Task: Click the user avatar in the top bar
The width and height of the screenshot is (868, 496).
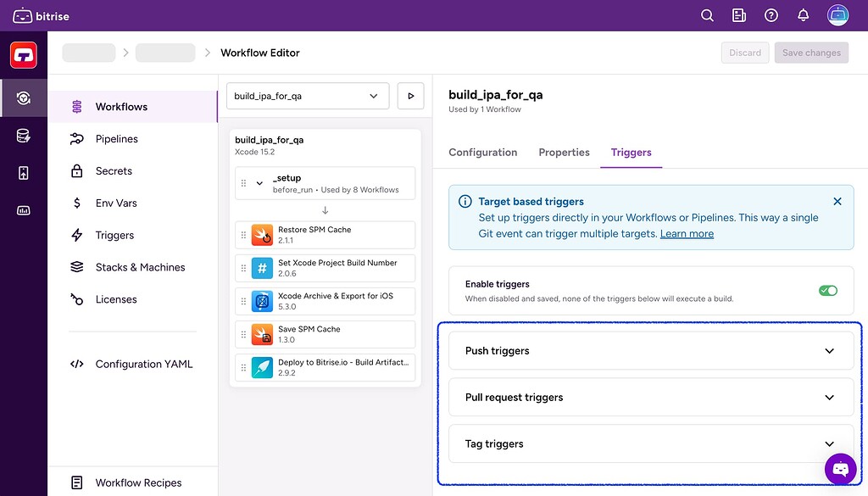Action: pos(837,15)
